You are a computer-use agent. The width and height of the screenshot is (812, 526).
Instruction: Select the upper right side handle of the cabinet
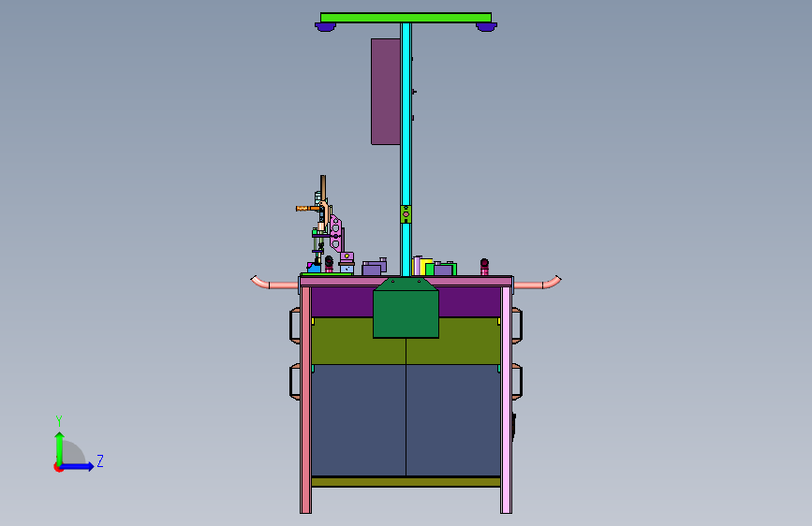(517, 326)
